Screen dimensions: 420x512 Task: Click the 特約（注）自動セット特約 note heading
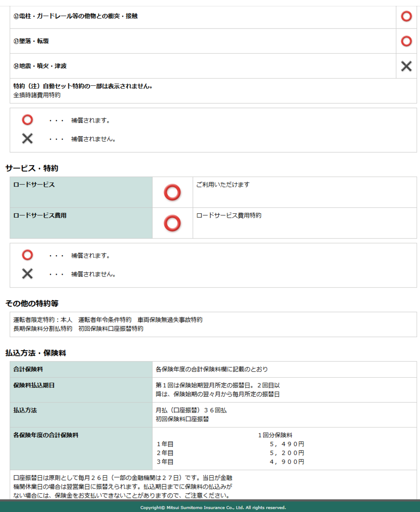(x=83, y=86)
